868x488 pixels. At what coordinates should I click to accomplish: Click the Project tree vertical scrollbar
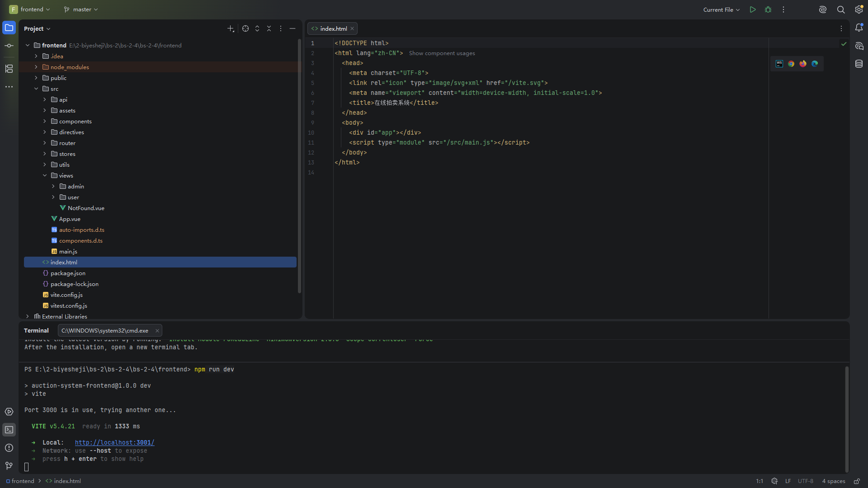click(299, 166)
